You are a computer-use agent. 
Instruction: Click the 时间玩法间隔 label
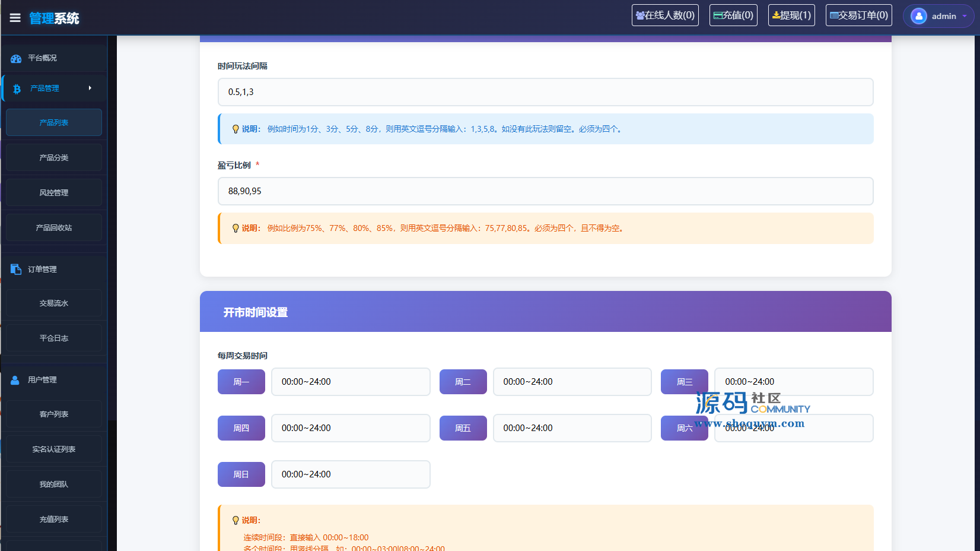(x=243, y=66)
